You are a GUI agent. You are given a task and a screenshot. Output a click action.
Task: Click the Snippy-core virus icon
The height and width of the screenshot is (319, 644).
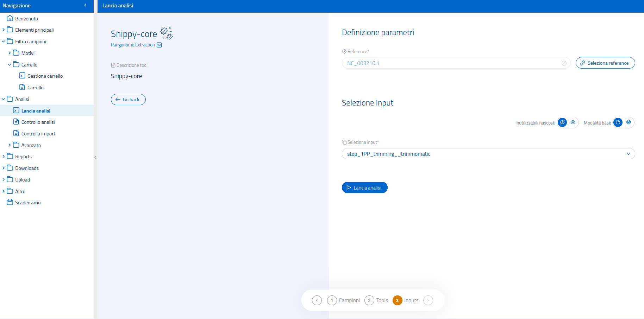pos(167,33)
